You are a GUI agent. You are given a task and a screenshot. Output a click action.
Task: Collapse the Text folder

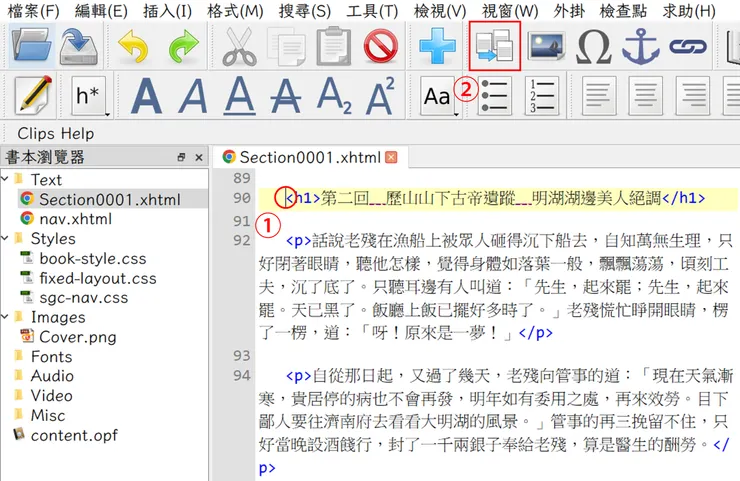[5, 179]
